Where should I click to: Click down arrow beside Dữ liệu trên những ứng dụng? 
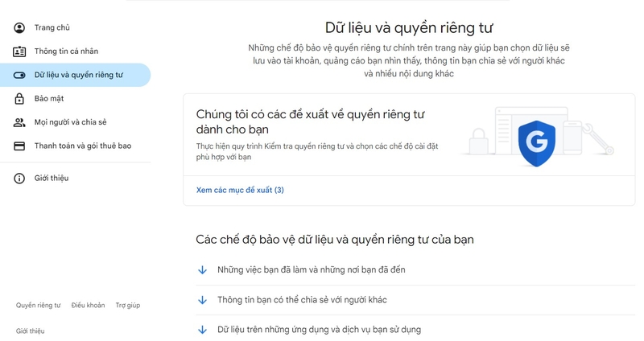point(203,330)
